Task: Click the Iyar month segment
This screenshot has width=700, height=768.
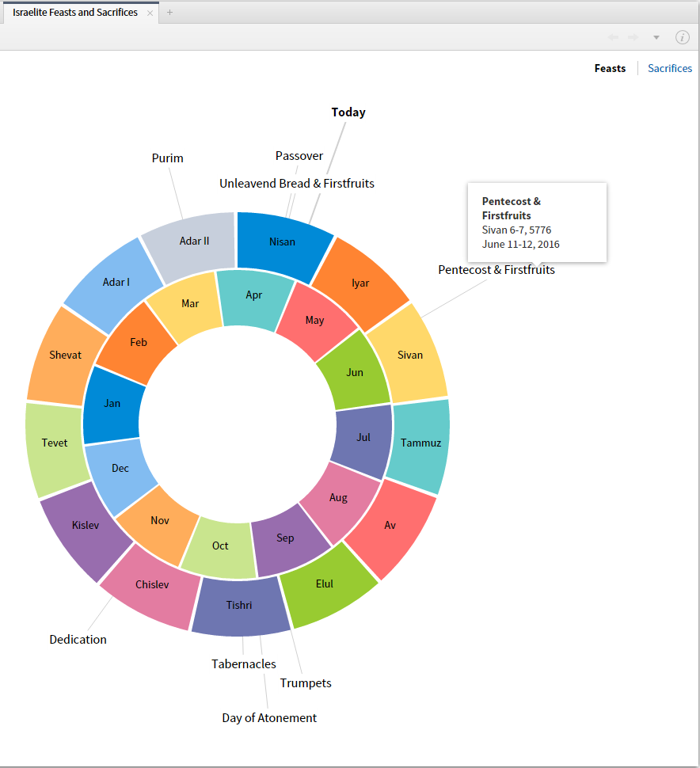Action: coord(360,283)
